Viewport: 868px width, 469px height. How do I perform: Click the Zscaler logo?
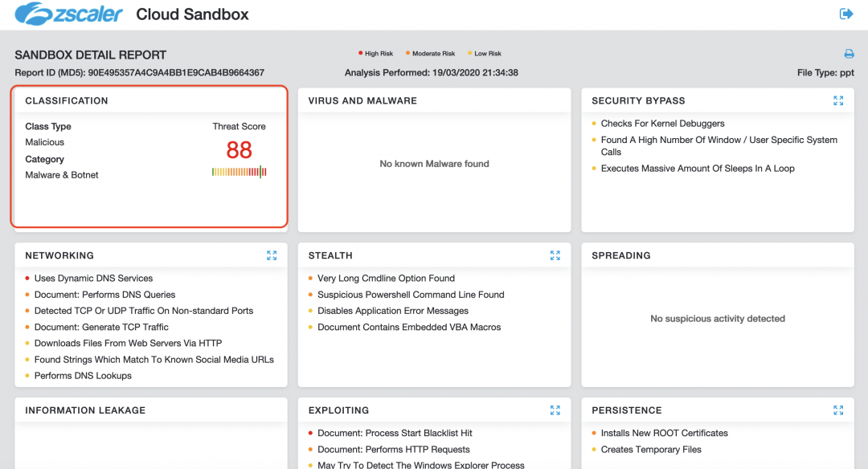tap(69, 14)
